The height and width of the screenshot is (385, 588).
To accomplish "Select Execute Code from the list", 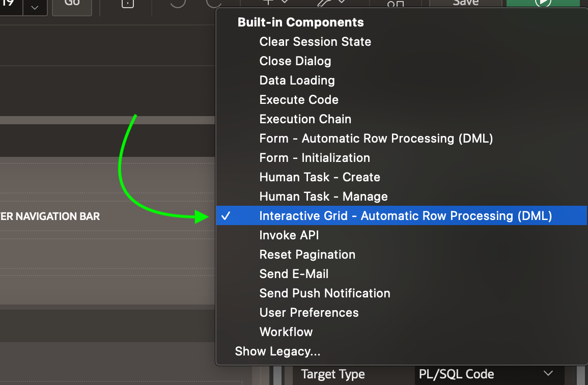I will [x=299, y=99].
